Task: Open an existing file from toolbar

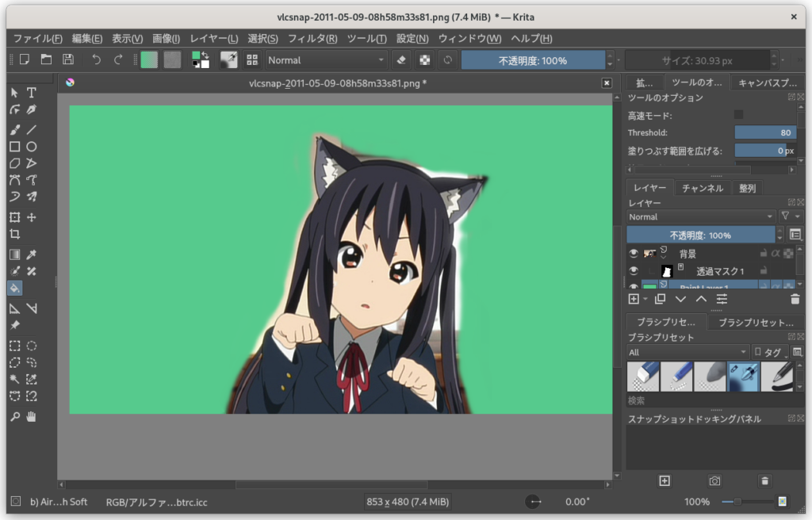Action: pos(46,59)
